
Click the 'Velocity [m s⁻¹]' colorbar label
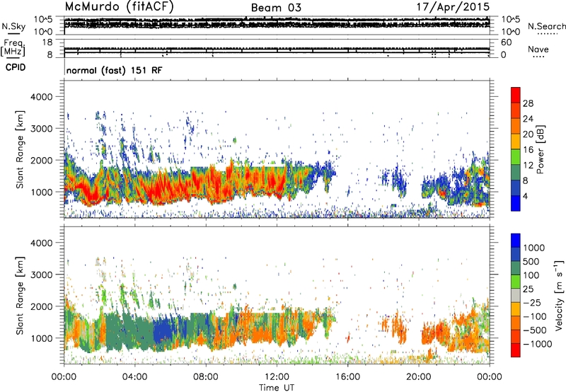pyautogui.click(x=558, y=295)
